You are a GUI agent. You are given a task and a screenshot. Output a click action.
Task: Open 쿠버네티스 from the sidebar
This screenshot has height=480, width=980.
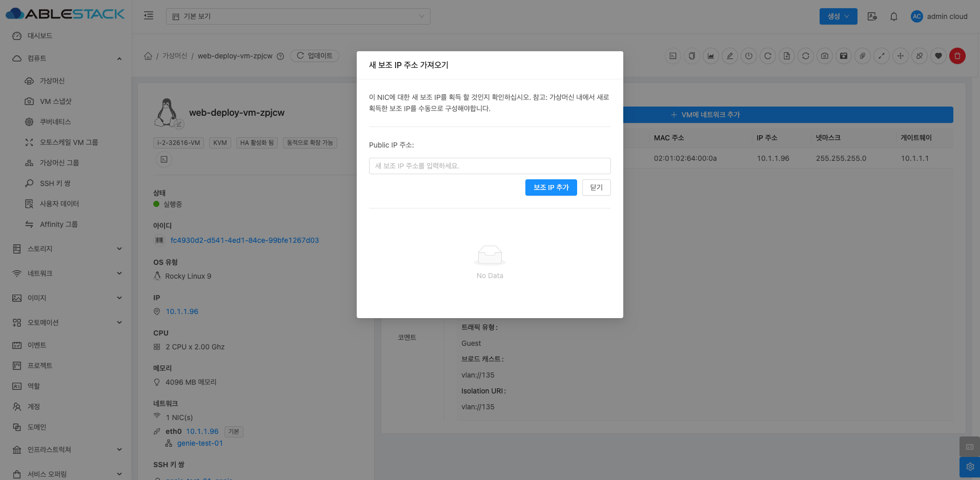(x=55, y=122)
